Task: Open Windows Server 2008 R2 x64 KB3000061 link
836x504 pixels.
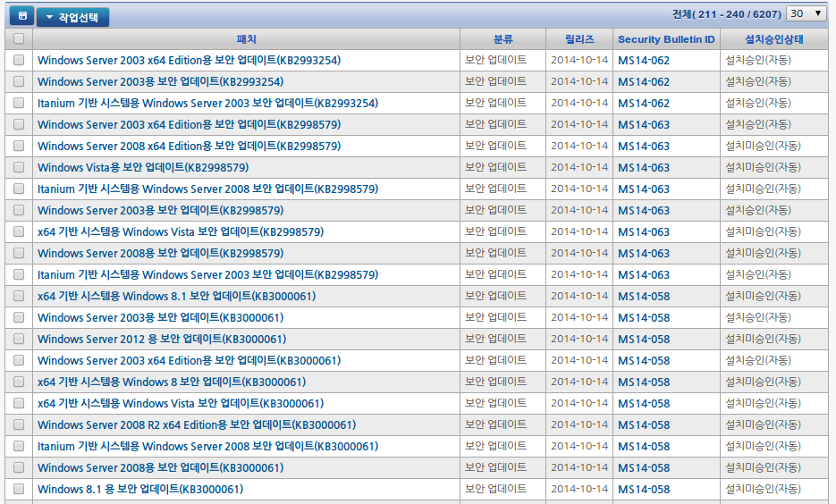Action: point(197,424)
